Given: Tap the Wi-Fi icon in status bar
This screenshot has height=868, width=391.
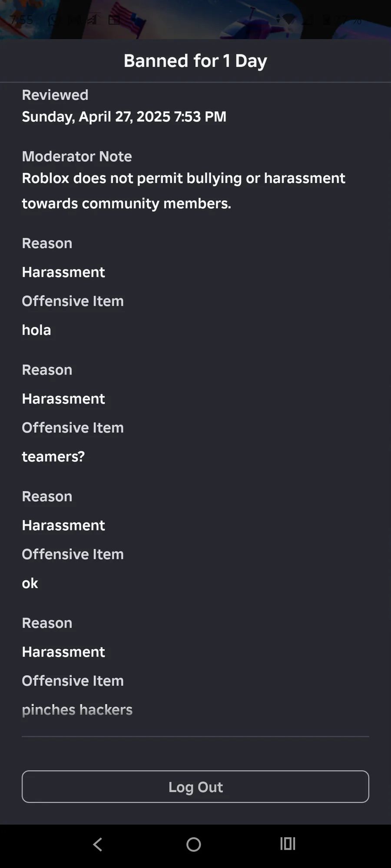Looking at the screenshot, I should click(288, 20).
